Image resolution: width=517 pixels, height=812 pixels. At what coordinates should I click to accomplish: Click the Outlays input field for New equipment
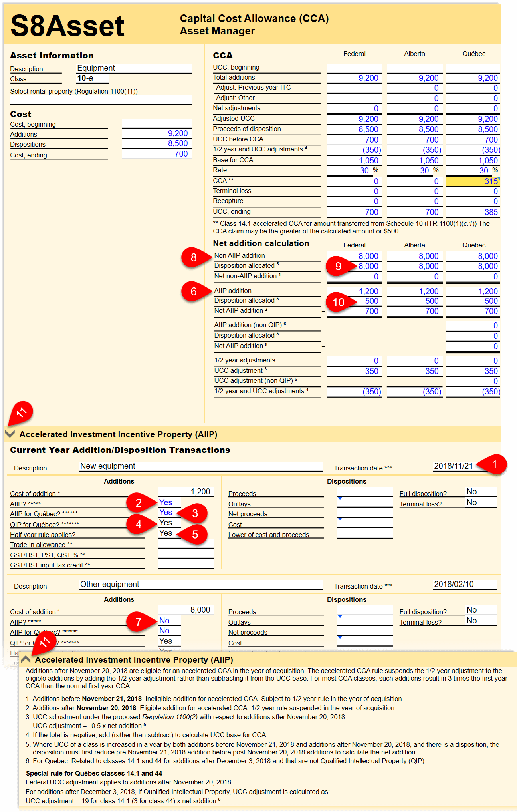(x=365, y=502)
